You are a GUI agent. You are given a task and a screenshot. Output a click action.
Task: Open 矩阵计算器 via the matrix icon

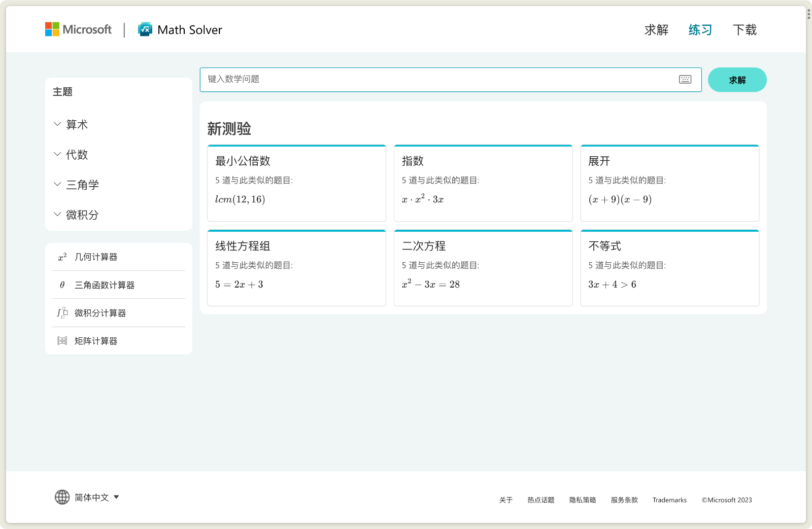tap(62, 340)
